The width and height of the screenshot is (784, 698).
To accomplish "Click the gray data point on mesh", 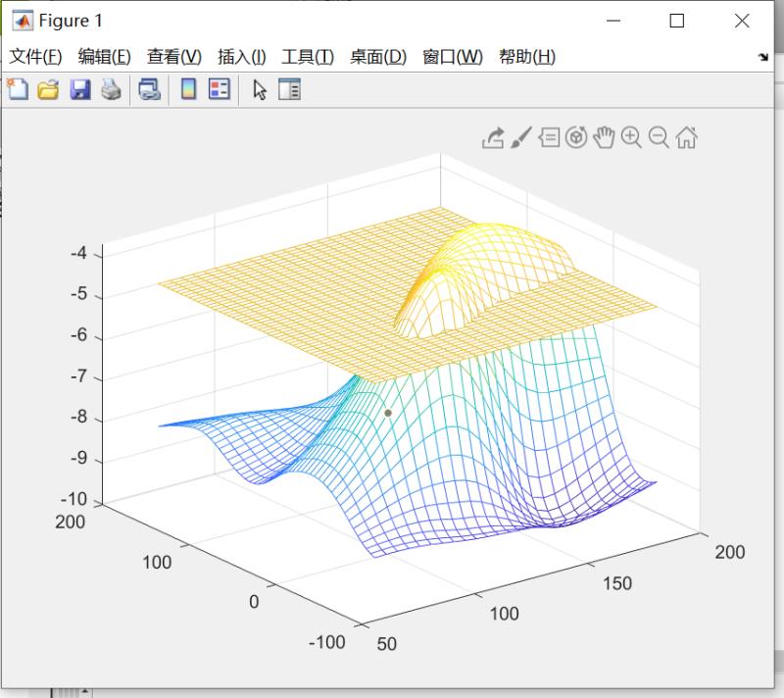I will click(388, 413).
